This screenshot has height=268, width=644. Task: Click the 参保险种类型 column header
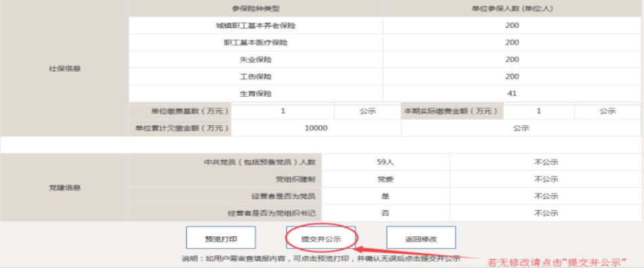[x=256, y=8]
